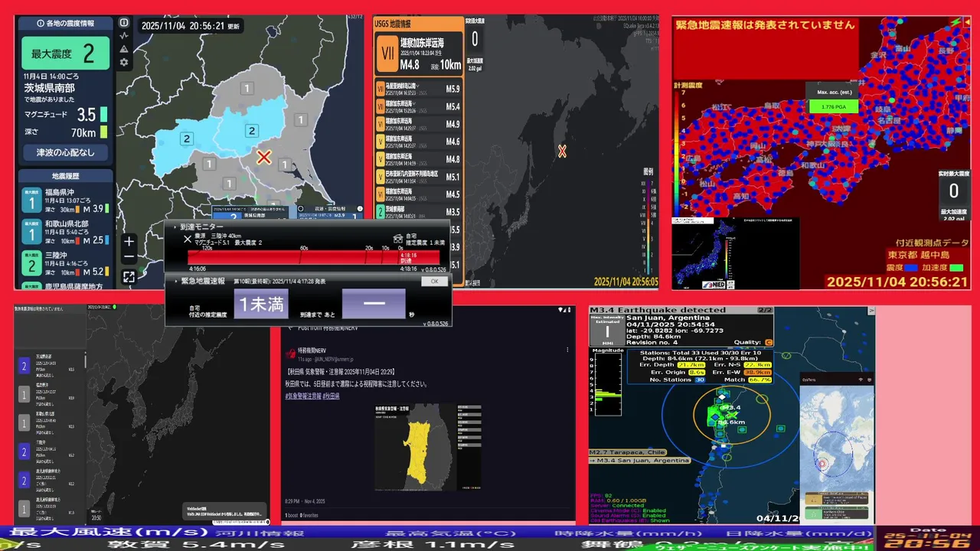
Task: Click the WebSocket notification toast
Action: (x=226, y=510)
